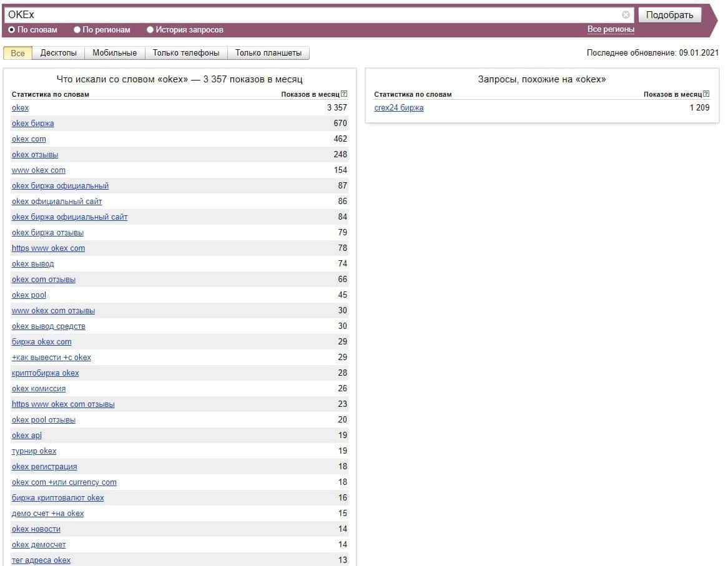The height and width of the screenshot is (566, 728).
Task: Open the 'Все регионы' region selector
Action: pyautogui.click(x=611, y=29)
